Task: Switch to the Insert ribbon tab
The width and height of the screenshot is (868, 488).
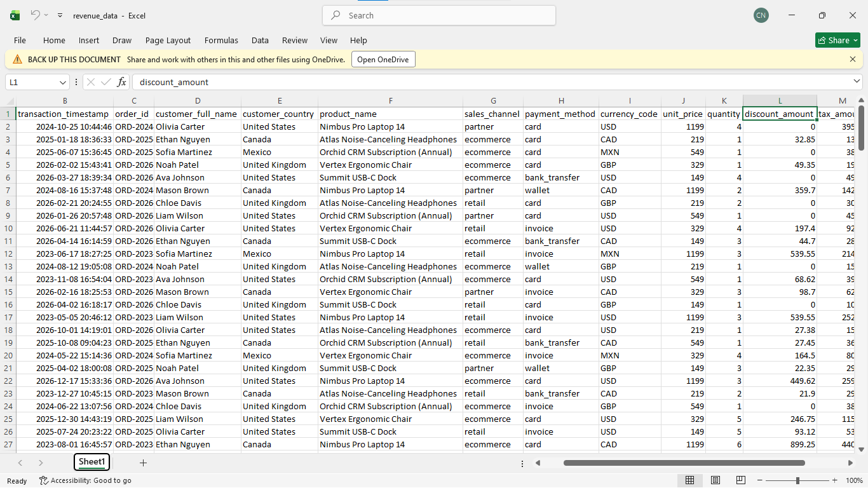Action: (x=89, y=40)
